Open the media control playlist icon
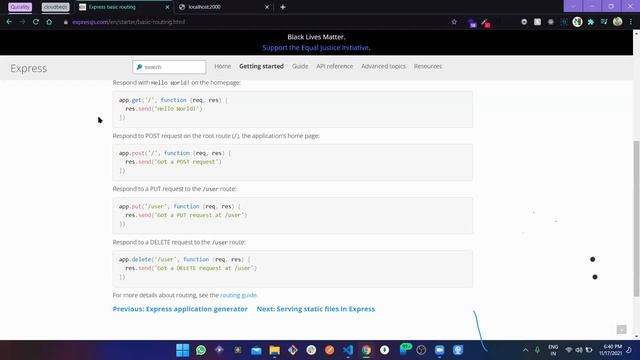 (x=604, y=22)
